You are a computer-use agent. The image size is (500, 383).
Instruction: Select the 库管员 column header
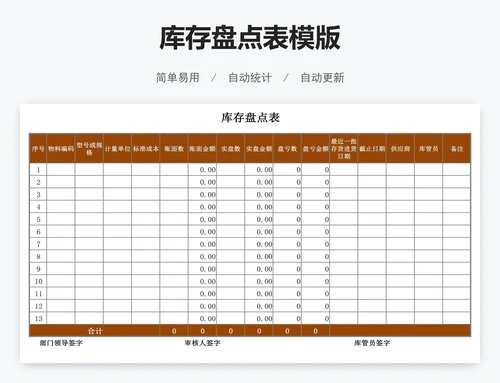pyautogui.click(x=429, y=149)
